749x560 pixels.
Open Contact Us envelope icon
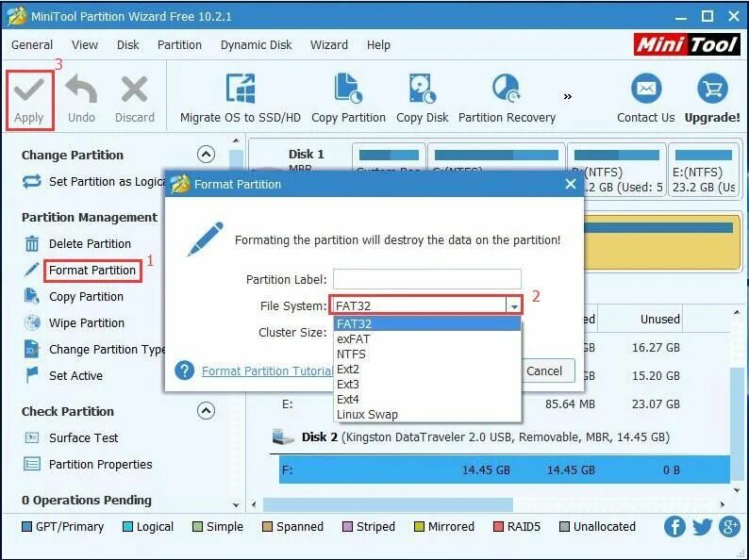[646, 89]
